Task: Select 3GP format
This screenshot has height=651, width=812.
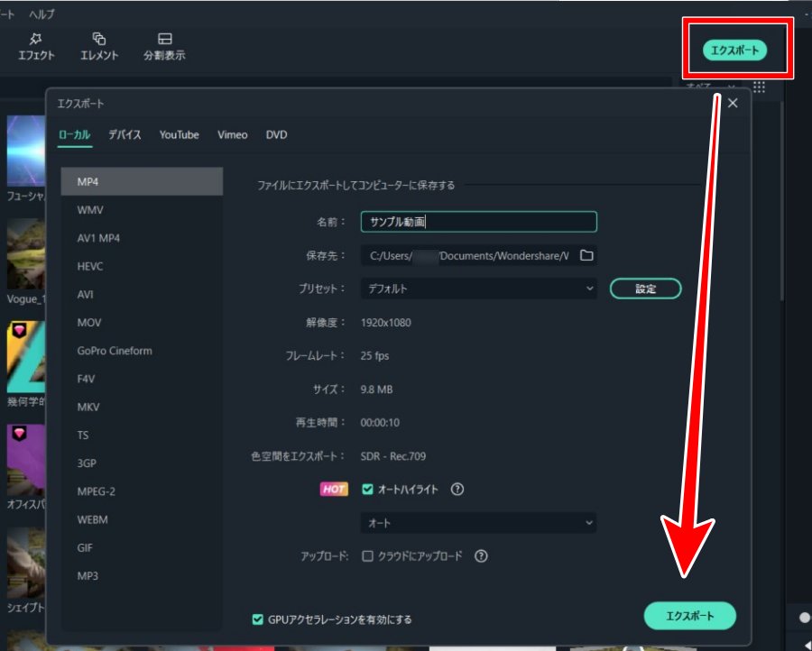Action: point(142,463)
